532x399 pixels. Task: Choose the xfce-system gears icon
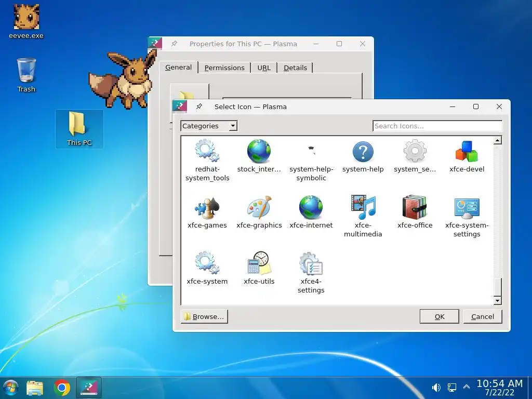point(207,263)
